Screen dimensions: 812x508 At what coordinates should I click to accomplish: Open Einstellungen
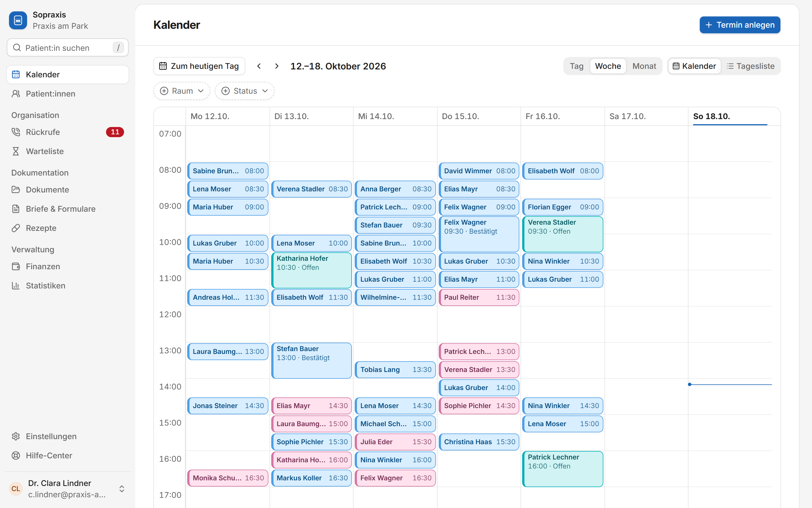click(x=67, y=436)
